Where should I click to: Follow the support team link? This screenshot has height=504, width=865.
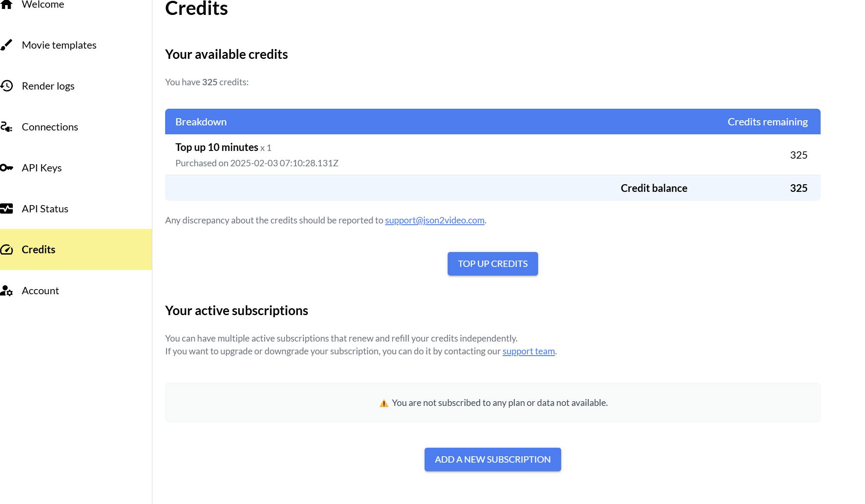[x=528, y=351]
